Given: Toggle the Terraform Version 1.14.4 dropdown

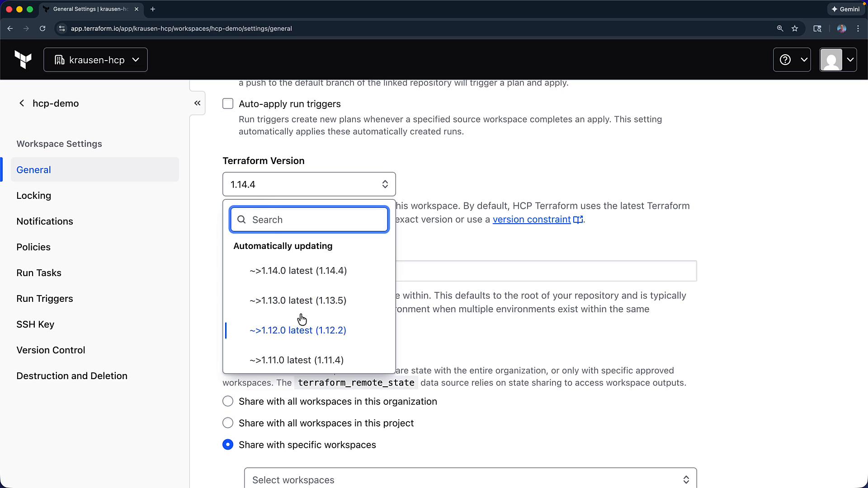Looking at the screenshot, I should (309, 184).
